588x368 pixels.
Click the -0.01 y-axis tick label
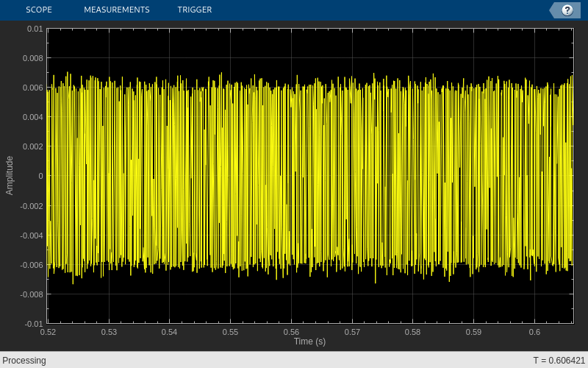click(x=33, y=324)
